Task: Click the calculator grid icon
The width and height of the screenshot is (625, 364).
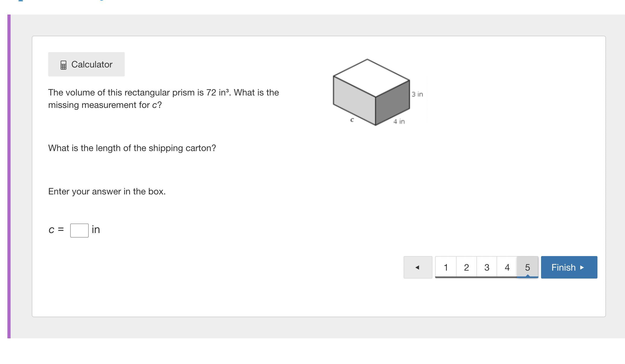Action: click(x=63, y=65)
